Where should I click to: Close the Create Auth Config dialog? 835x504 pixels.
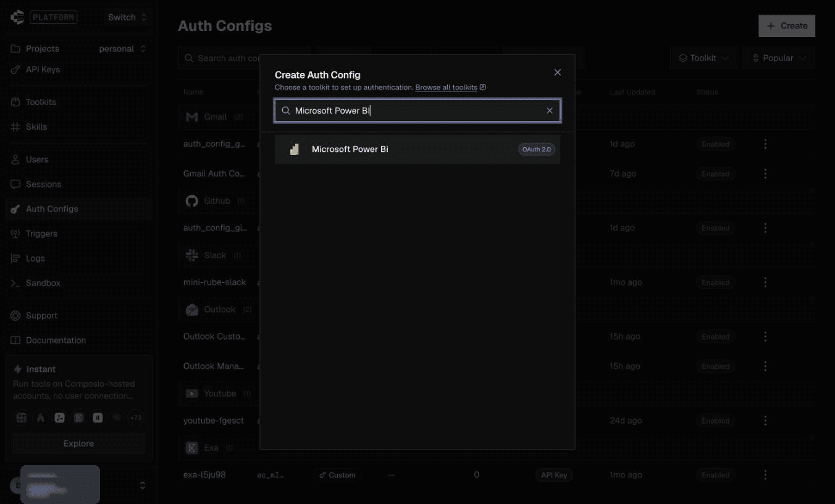(x=558, y=72)
